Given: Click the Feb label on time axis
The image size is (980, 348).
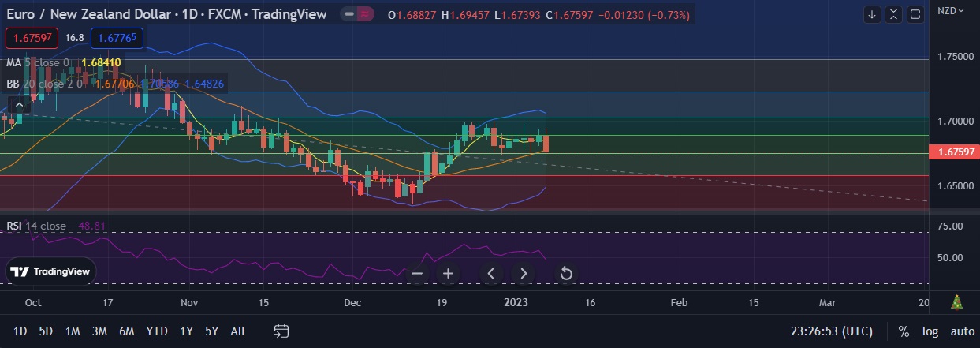Looking at the screenshot, I should [x=679, y=302].
